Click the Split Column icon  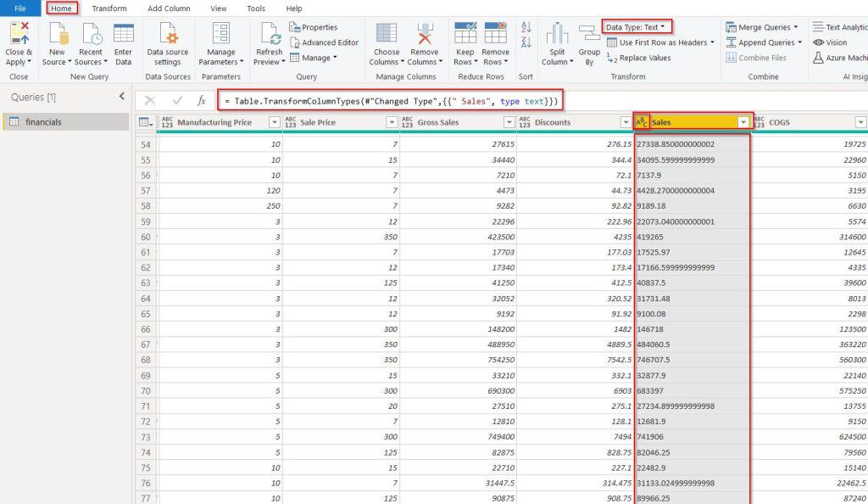557,33
